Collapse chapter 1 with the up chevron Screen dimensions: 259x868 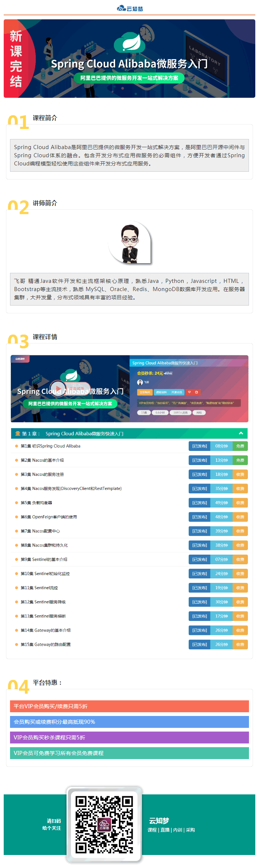pyautogui.click(x=241, y=433)
